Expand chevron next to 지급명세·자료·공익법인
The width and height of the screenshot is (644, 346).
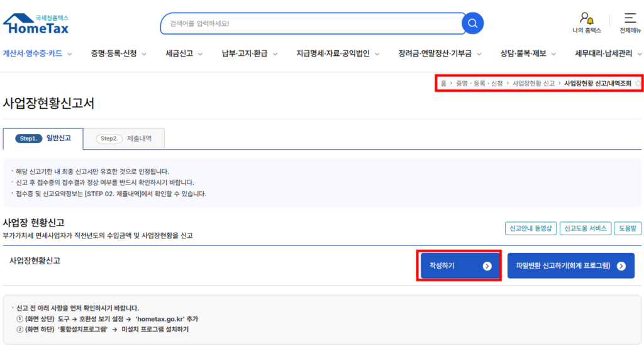(377, 54)
